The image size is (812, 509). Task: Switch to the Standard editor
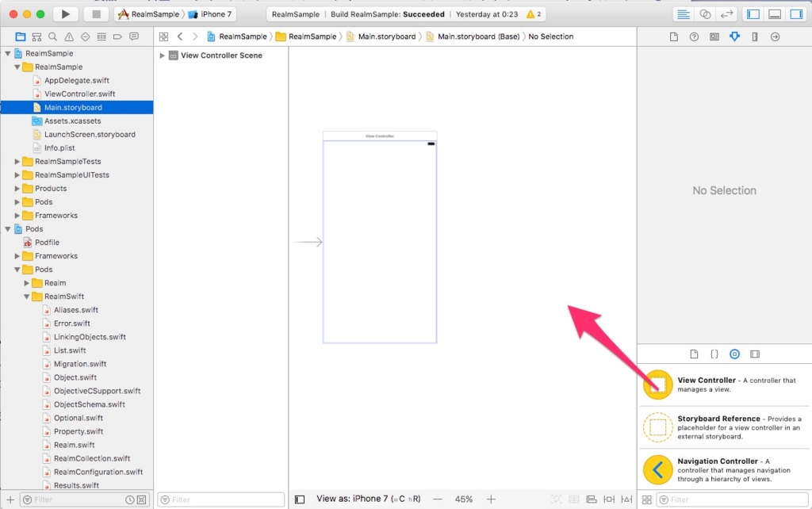(x=684, y=14)
